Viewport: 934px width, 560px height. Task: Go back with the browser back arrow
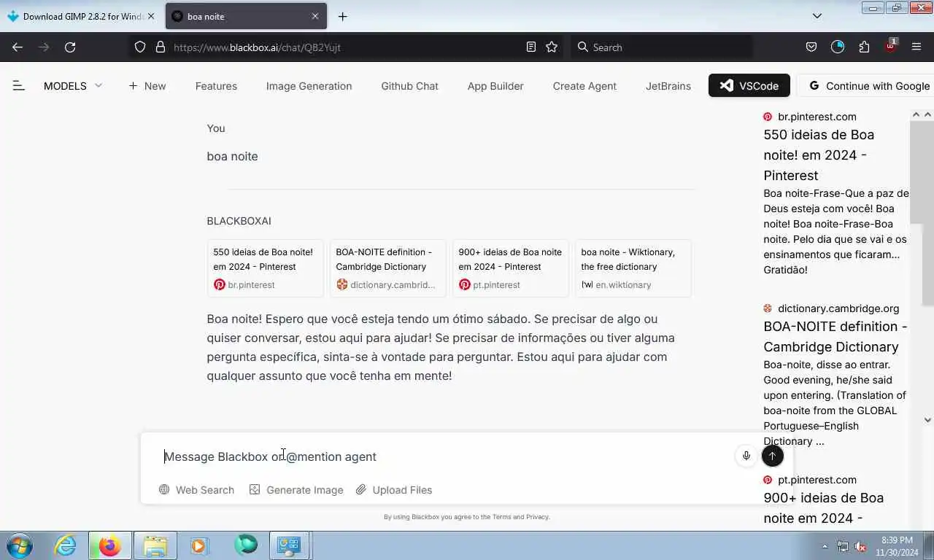click(18, 47)
